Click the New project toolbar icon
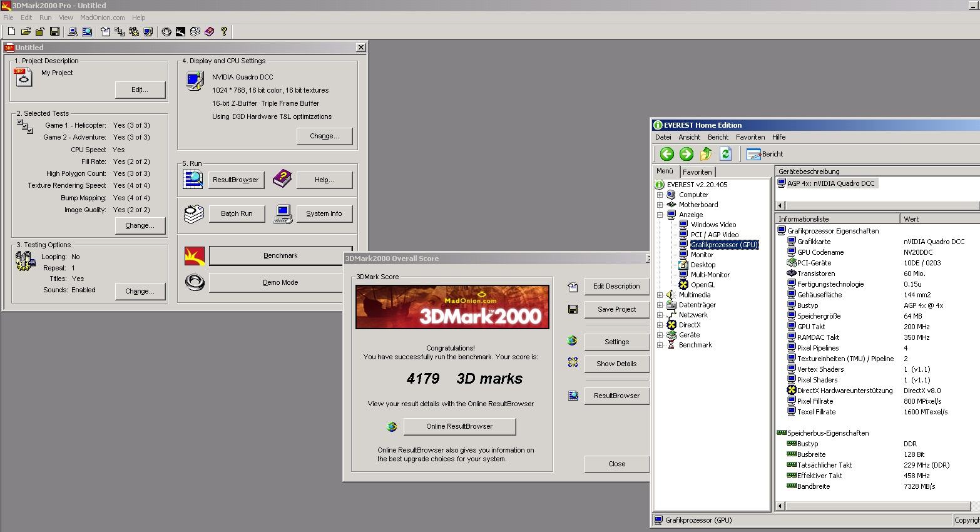Image resolution: width=980 pixels, height=532 pixels. tap(11, 31)
